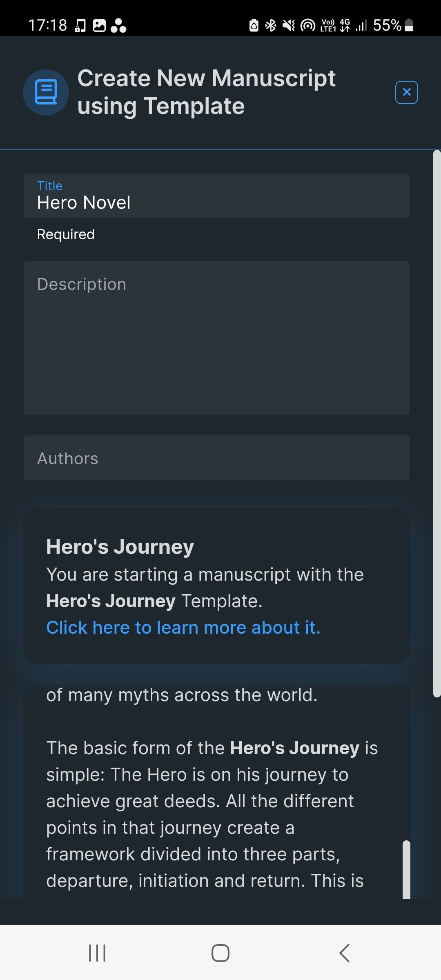Close the Create New Manuscript dialog
Viewport: 441px width, 980px height.
(x=406, y=92)
